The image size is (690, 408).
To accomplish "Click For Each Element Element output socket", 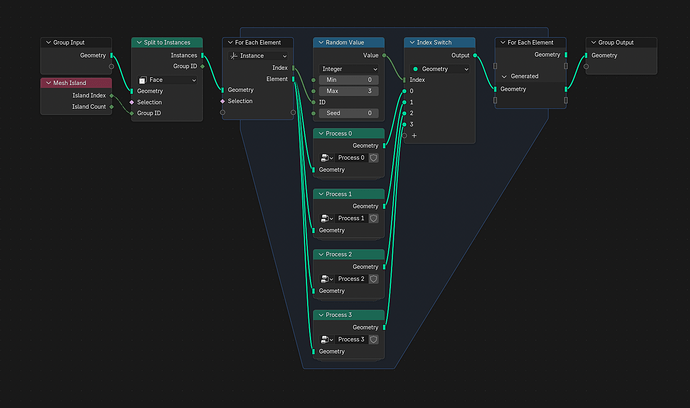I will [x=294, y=79].
